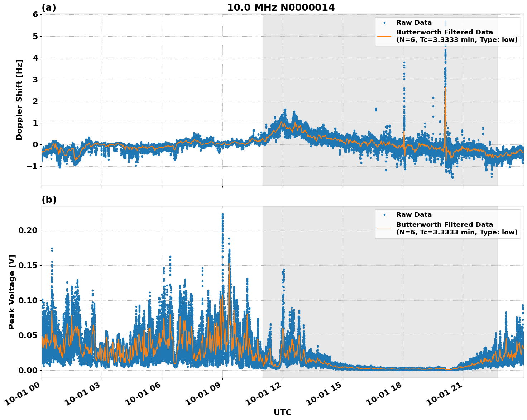Click the "5" tick on the Doppler axis
The width and height of the screenshot is (527, 420).
tap(35, 36)
